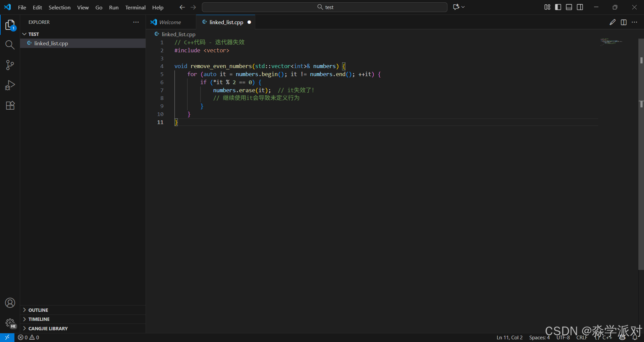Screen dimensions: 644x342
Task: Go back in navigation history
Action: coord(182,7)
